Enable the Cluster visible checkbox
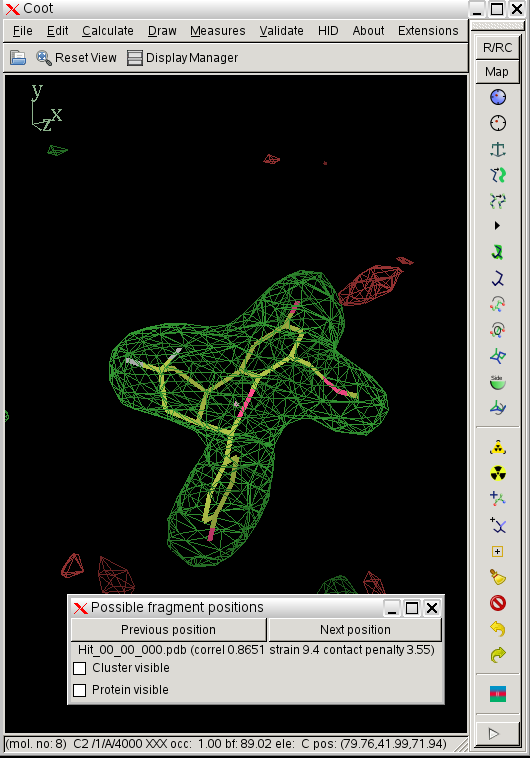This screenshot has width=530, height=758. click(x=79, y=668)
